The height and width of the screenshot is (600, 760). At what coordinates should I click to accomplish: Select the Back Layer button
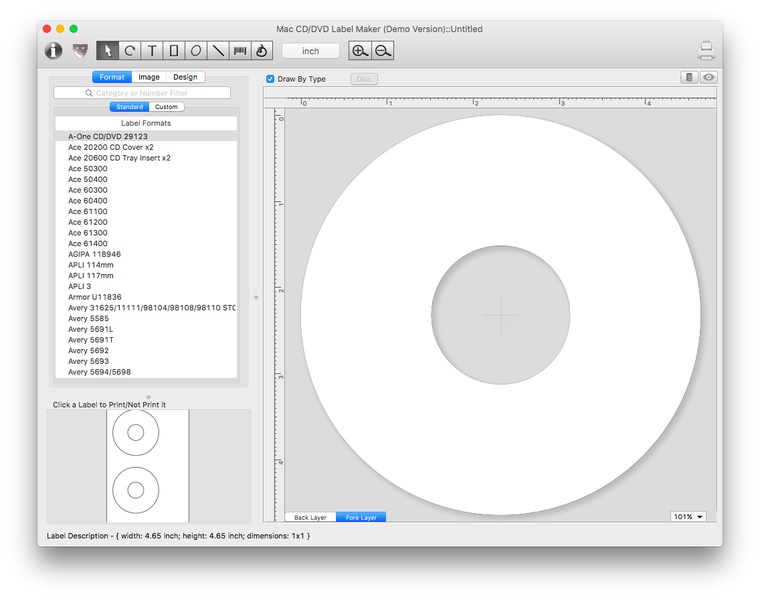click(310, 518)
